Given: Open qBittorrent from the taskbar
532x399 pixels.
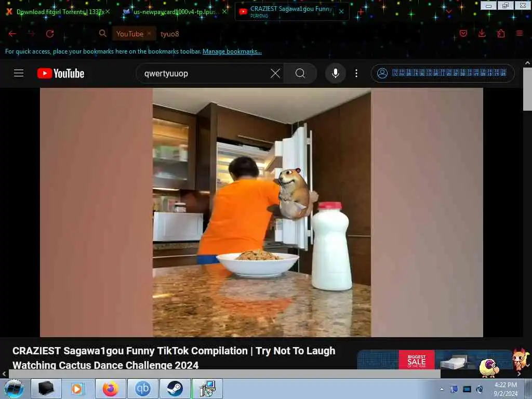Looking at the screenshot, I should [142, 389].
